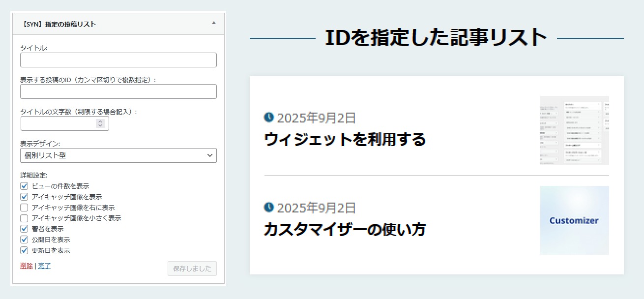Viewport: 644px width, 299px height.
Task: Collapse the 【SYN】指定の投稿リスト widget panel
Action: click(213, 23)
